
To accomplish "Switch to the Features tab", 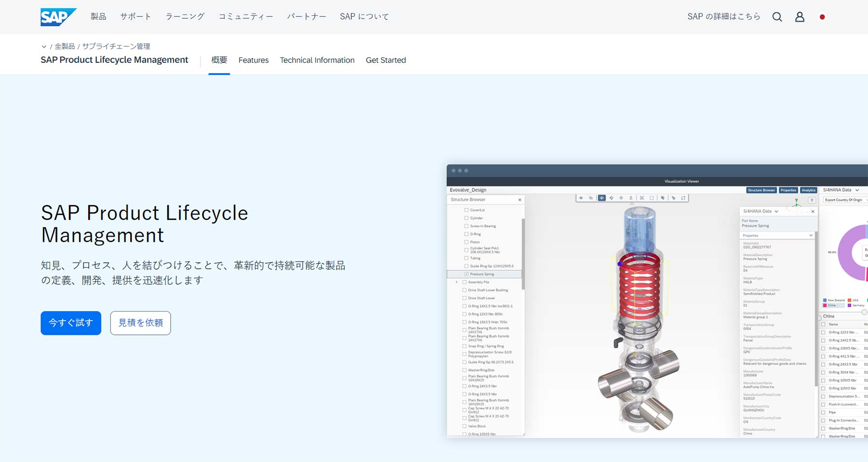I will tap(253, 60).
